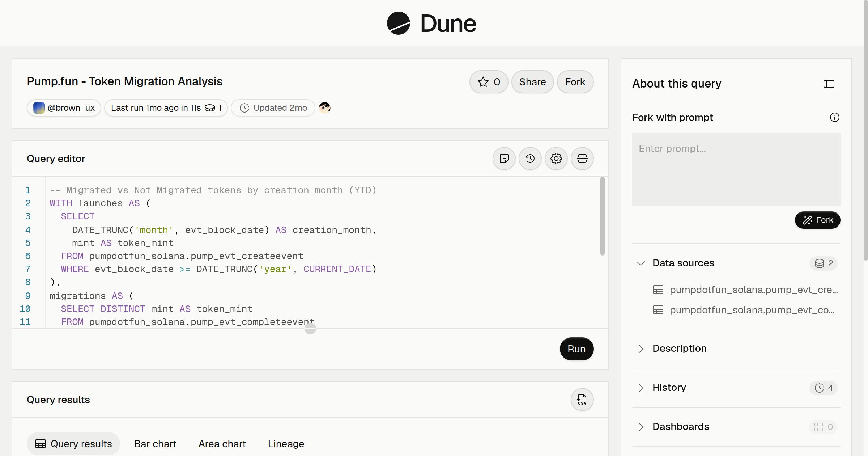Click the Share button
The width and height of the screenshot is (868, 456).
[532, 82]
